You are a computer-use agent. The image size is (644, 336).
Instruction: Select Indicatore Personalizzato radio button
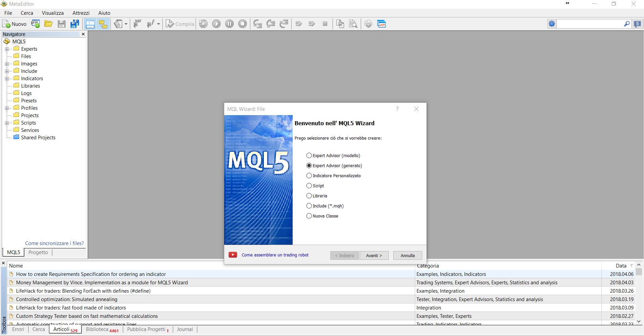[x=309, y=176]
